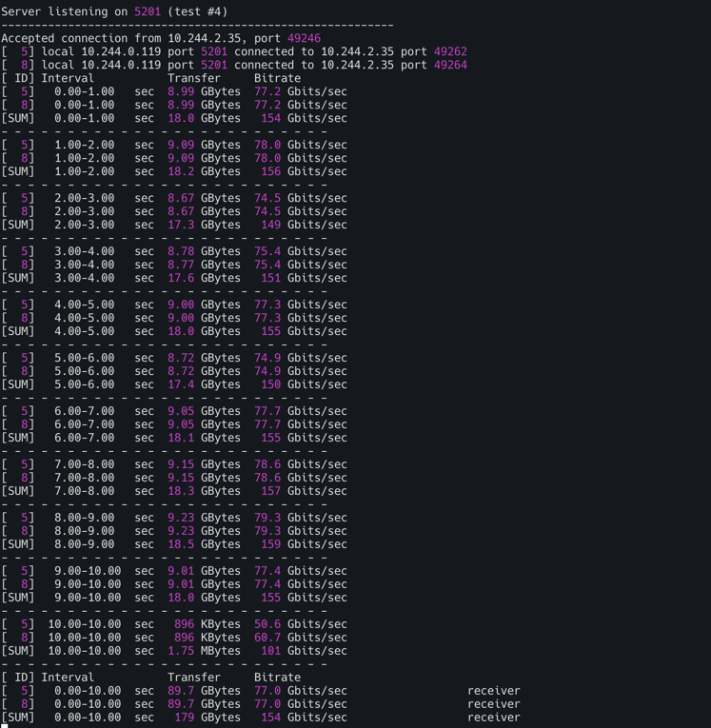Click the 1.75 MBytes transfer value
711x728 pixels.
pyautogui.click(x=204, y=651)
